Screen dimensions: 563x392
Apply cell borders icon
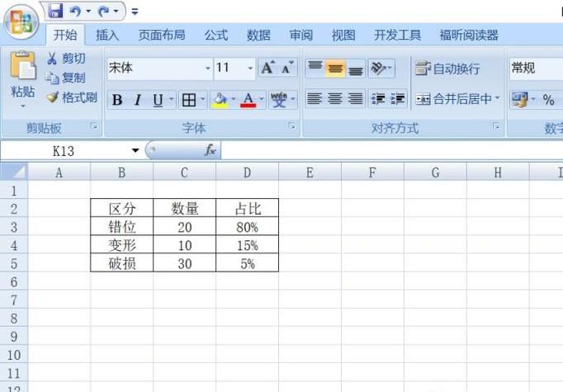[189, 100]
